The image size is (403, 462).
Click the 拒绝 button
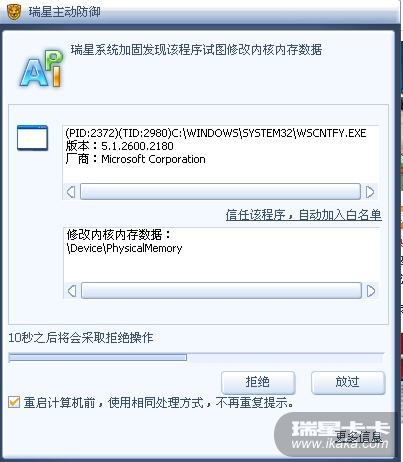click(258, 382)
